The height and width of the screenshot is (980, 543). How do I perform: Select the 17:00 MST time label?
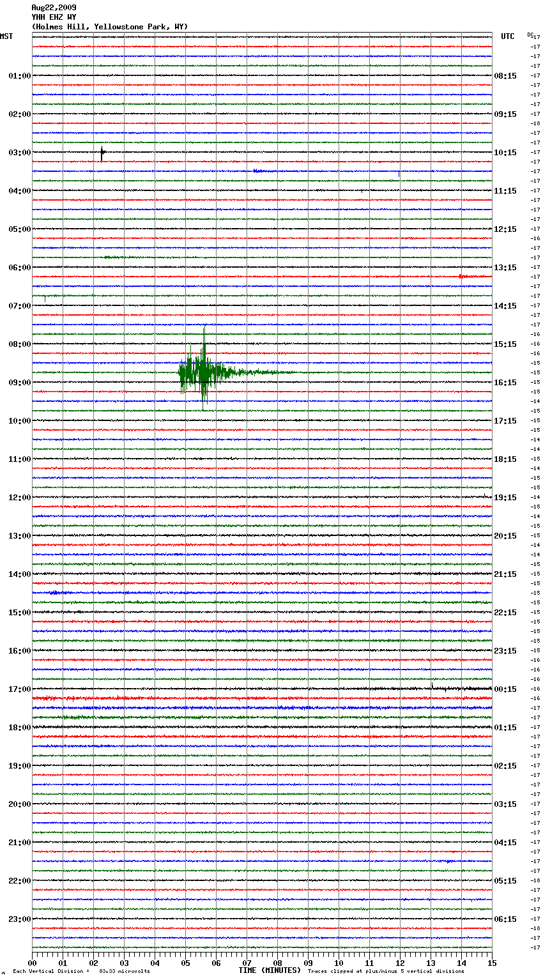pos(20,689)
